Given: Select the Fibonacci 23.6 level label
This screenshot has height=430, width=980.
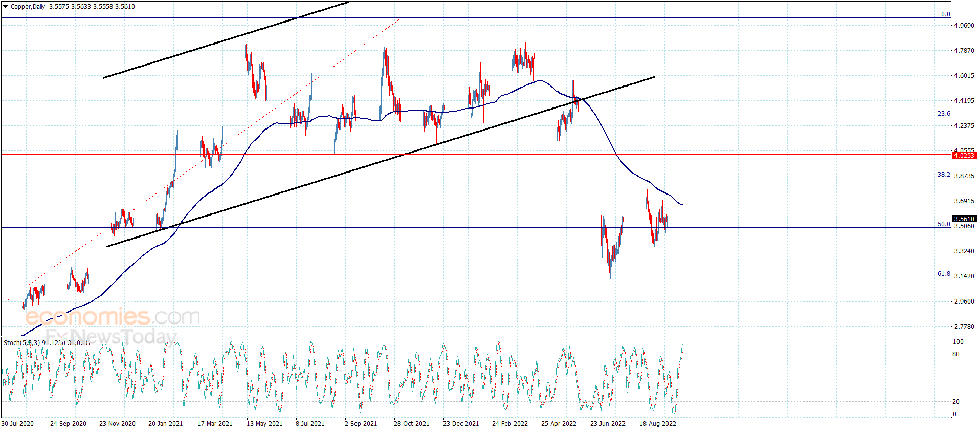Looking at the screenshot, I should tap(944, 114).
